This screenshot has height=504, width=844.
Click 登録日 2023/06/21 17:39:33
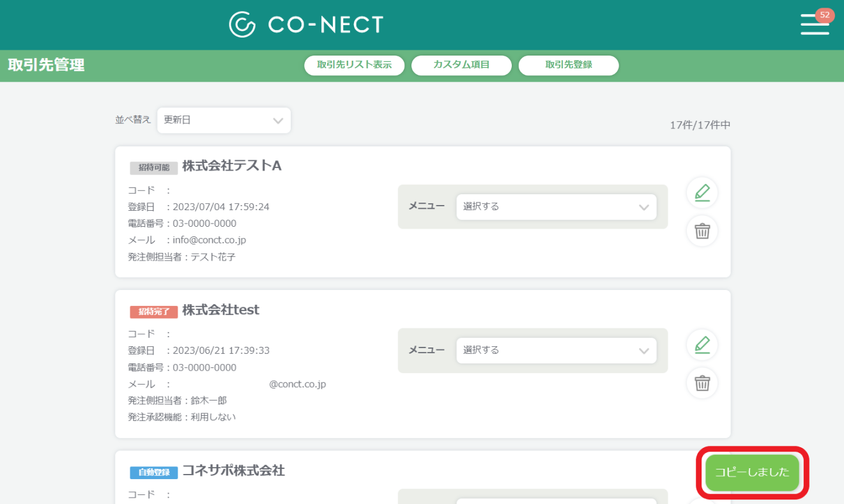[x=199, y=351]
